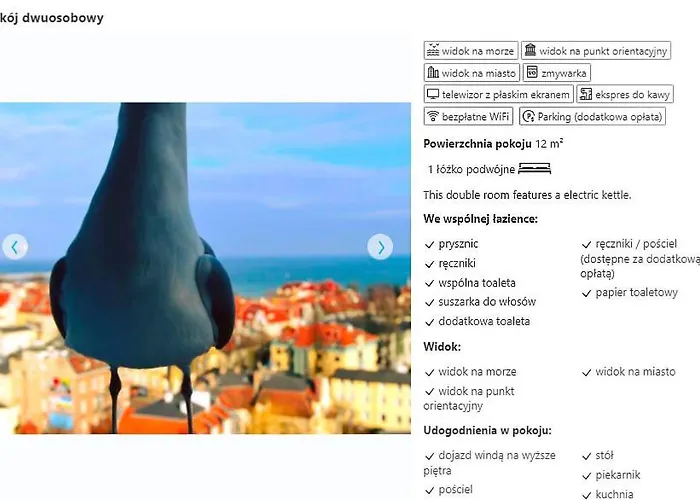Viewport: 700px width, 500px height.
Task: Click the previous photo arrow
Action: coord(14,247)
